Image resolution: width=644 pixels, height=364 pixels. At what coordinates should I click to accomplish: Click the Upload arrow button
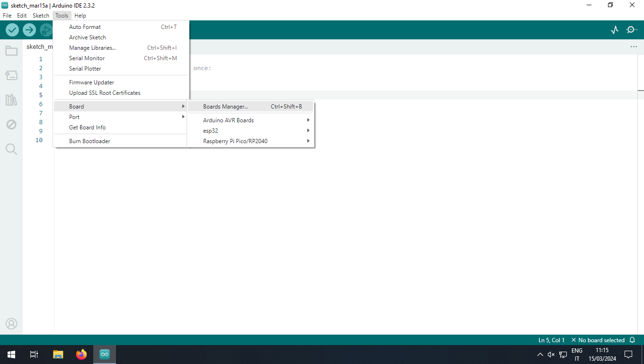click(x=29, y=30)
